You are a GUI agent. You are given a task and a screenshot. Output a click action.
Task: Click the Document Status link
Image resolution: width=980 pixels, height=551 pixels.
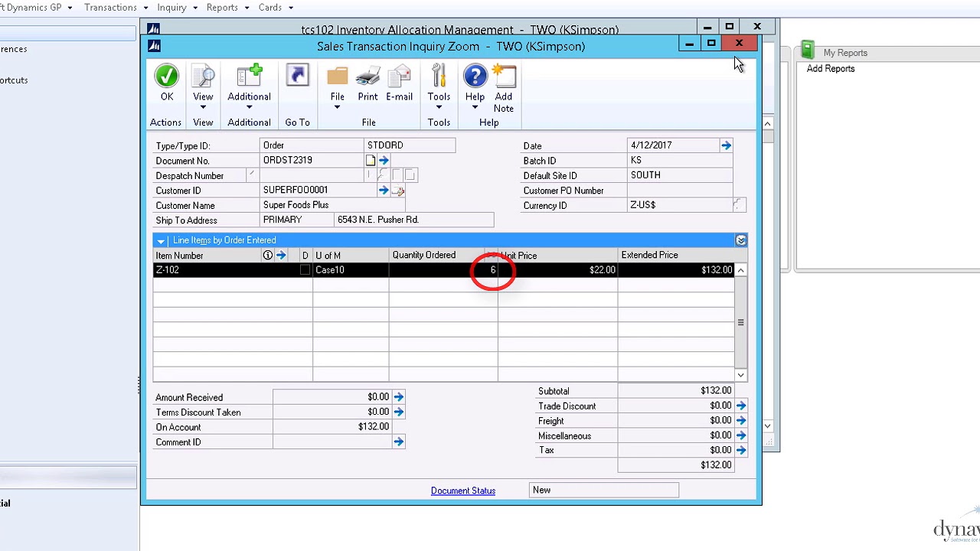click(463, 491)
